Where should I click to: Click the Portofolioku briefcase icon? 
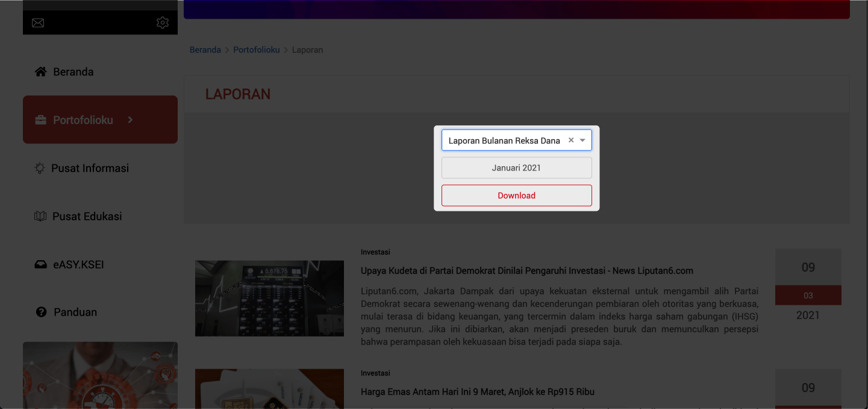click(x=40, y=120)
